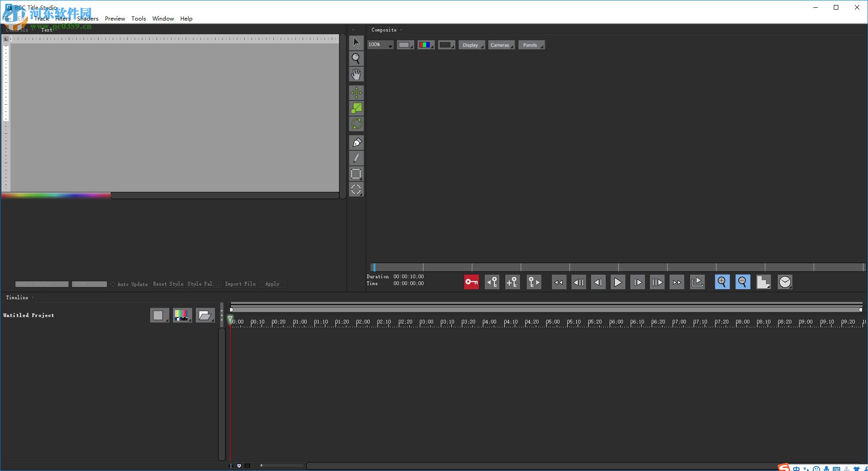Image resolution: width=868 pixels, height=471 pixels.
Task: Select the green scale tool
Action: point(356,108)
